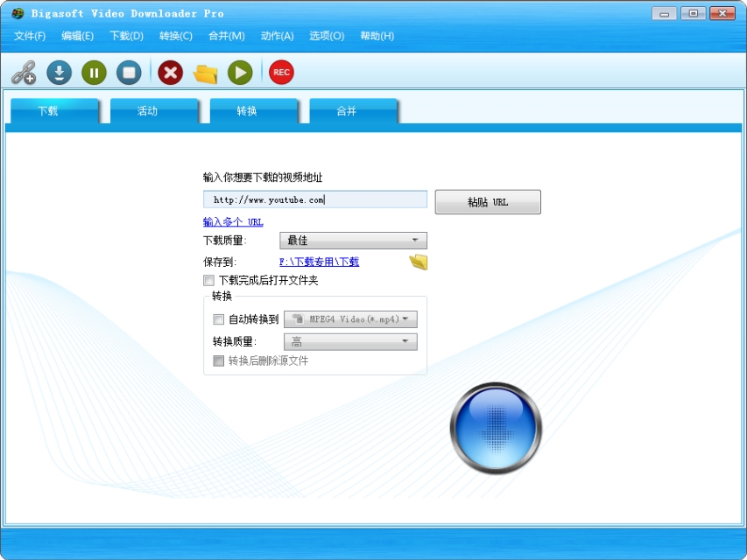
Task: Switch to 活动 tab
Action: point(154,111)
